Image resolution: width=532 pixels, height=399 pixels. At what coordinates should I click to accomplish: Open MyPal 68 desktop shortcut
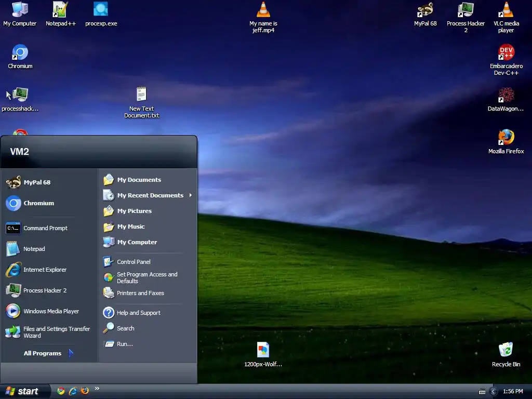click(425, 14)
